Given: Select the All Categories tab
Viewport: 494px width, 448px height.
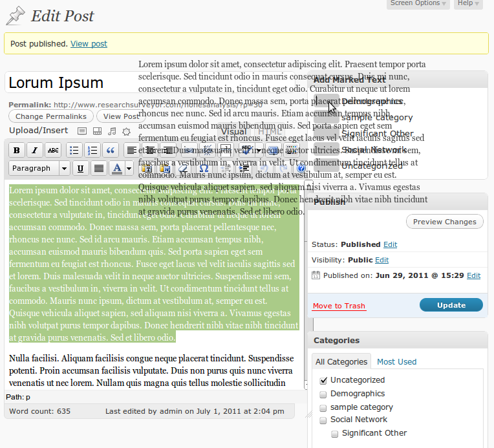Looking at the screenshot, I should pos(341,361).
